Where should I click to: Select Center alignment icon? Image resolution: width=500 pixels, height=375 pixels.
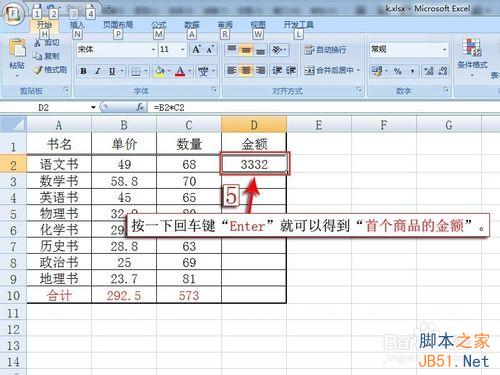point(246,70)
